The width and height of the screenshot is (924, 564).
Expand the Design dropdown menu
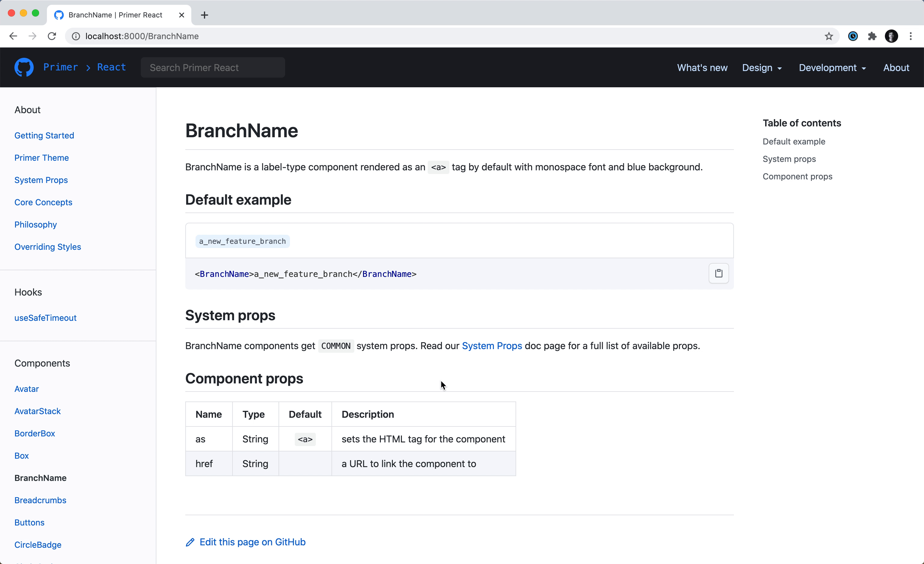click(762, 67)
